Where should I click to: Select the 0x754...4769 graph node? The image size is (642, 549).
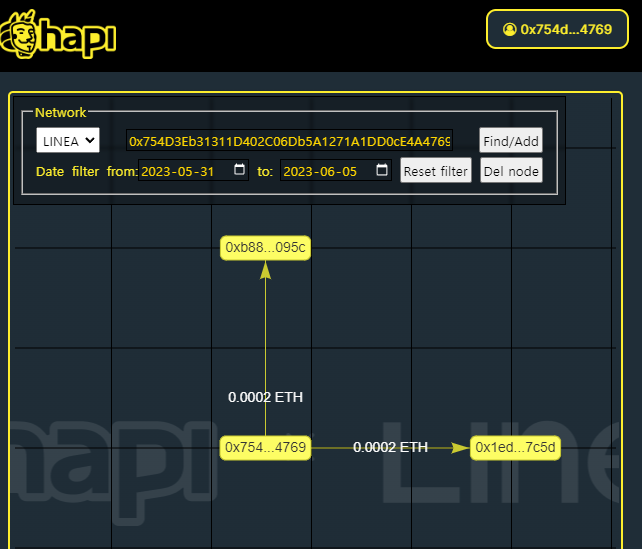265,447
